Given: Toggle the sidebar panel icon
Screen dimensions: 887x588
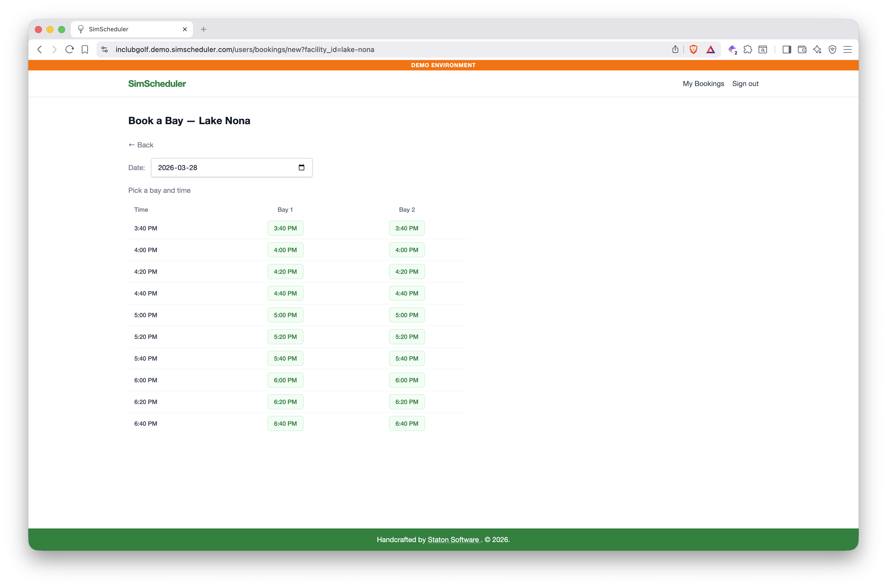Looking at the screenshot, I should (787, 49).
